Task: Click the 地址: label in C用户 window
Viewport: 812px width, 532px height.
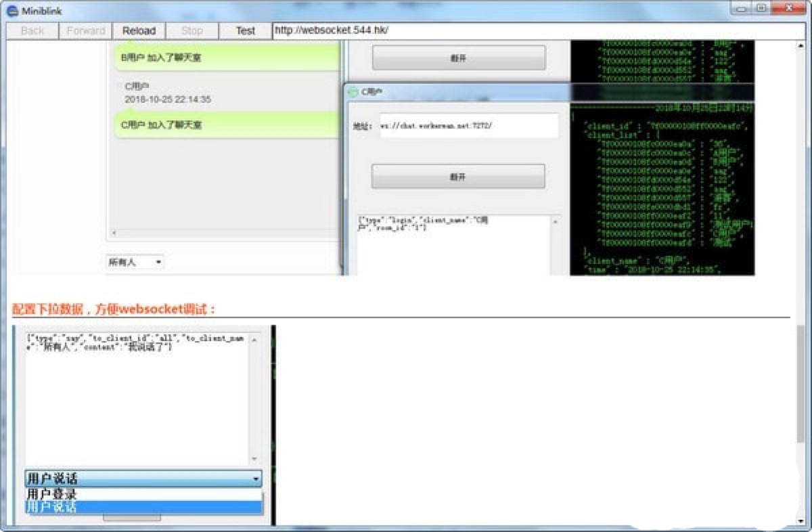Action: pyautogui.click(x=363, y=126)
